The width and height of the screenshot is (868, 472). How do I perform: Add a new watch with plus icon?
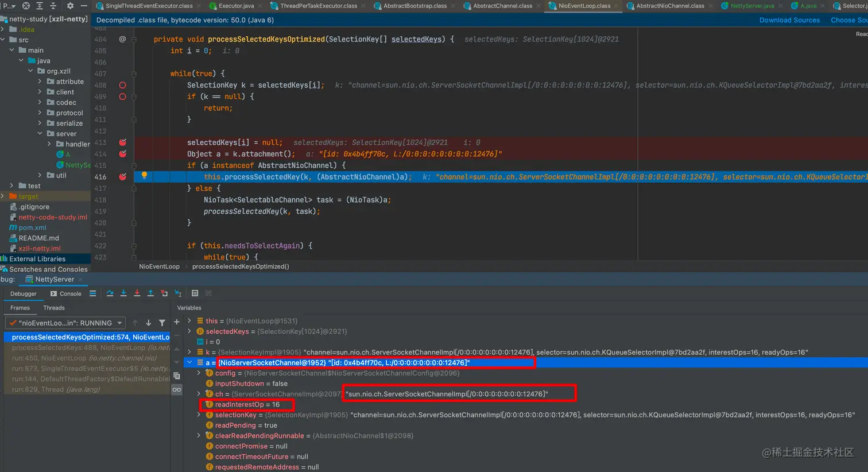(176, 322)
